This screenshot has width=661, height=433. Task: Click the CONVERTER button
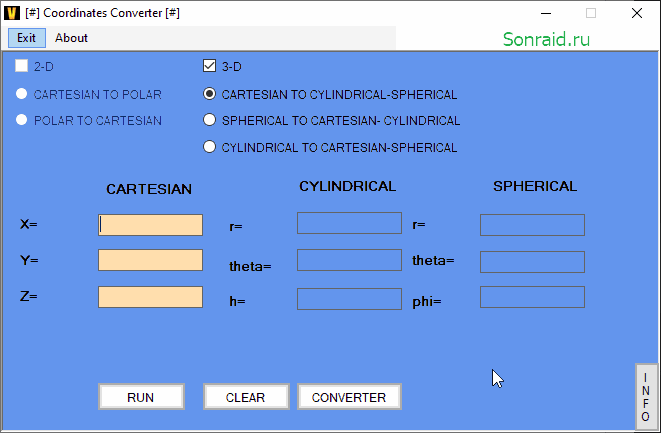(x=349, y=397)
